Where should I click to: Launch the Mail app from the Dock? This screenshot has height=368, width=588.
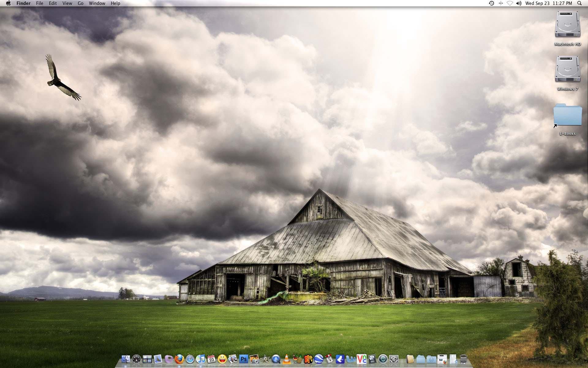click(158, 359)
